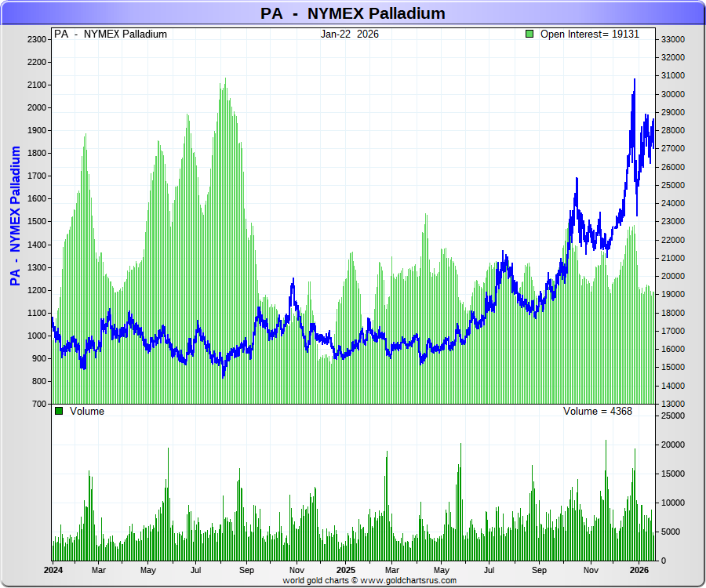Click the 'Open Interest= 19131' legend text
This screenshot has width=706, height=588.
tap(589, 34)
